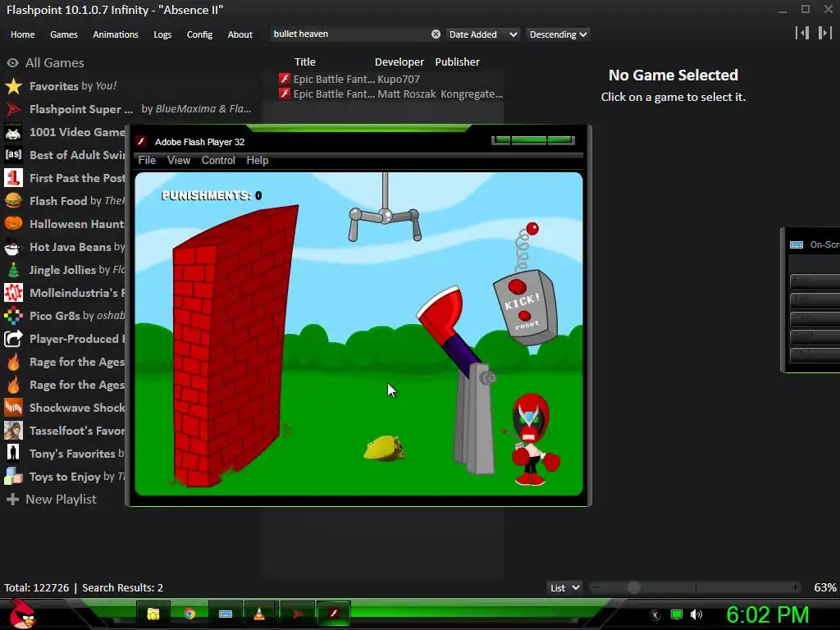The image size is (840, 630).
Task: Select the Best of Adult Swim icon
Action: pos(13,155)
